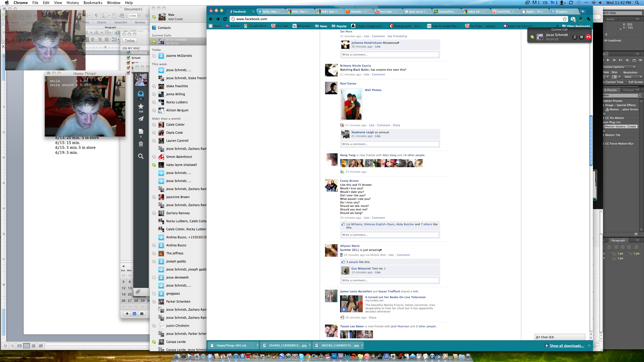Open the Resolution Auto dropdown
This screenshot has width=644, height=362.
click(633, 77)
